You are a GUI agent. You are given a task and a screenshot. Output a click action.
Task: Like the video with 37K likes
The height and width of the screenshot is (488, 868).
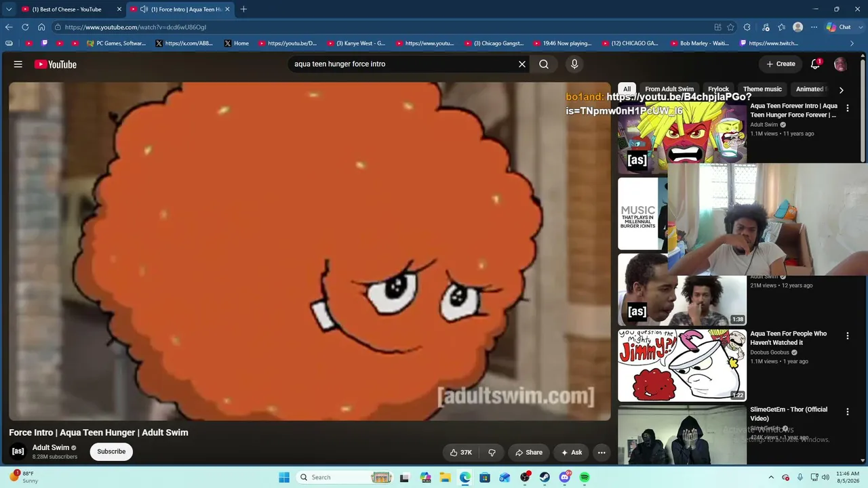tap(461, 452)
